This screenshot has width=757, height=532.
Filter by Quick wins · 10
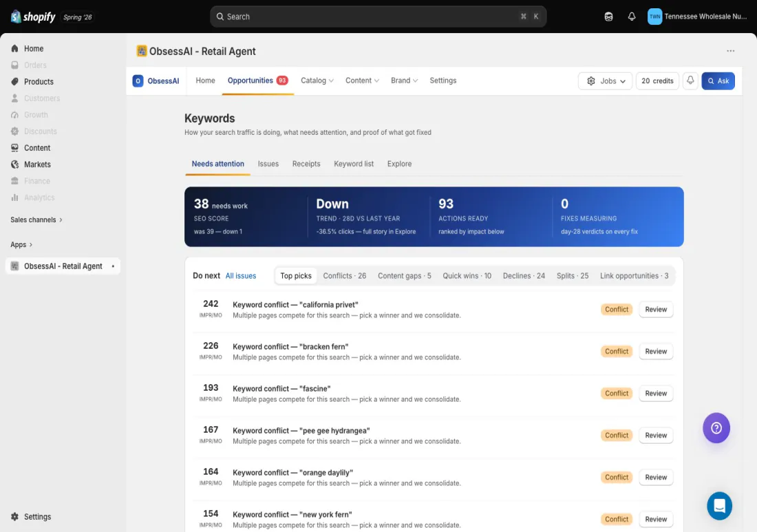[x=467, y=276]
